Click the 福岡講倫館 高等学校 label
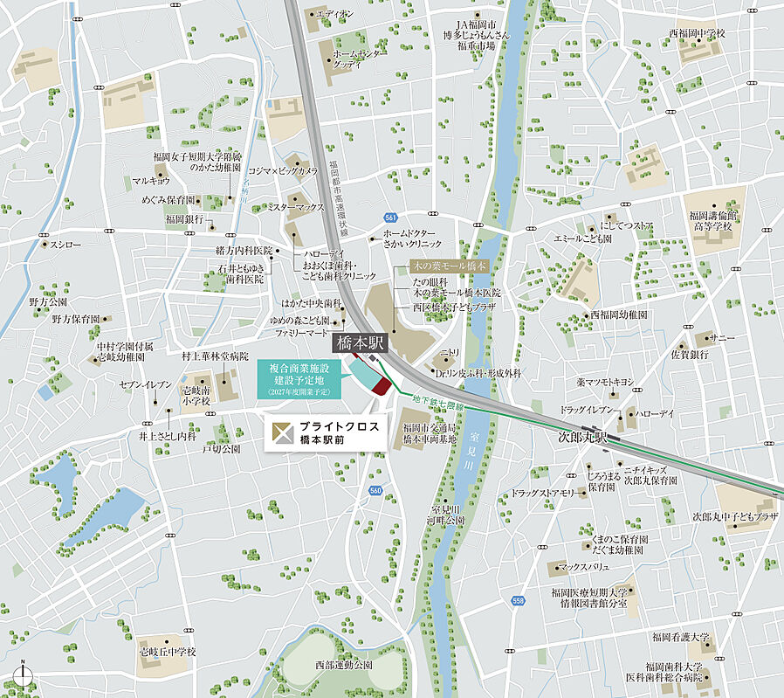This screenshot has width=784, height=698. pos(713,221)
